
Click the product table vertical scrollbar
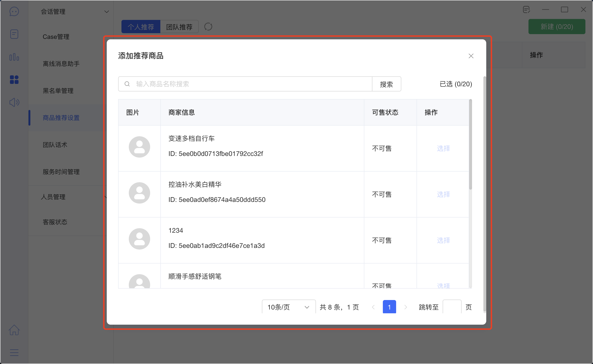tap(470, 145)
